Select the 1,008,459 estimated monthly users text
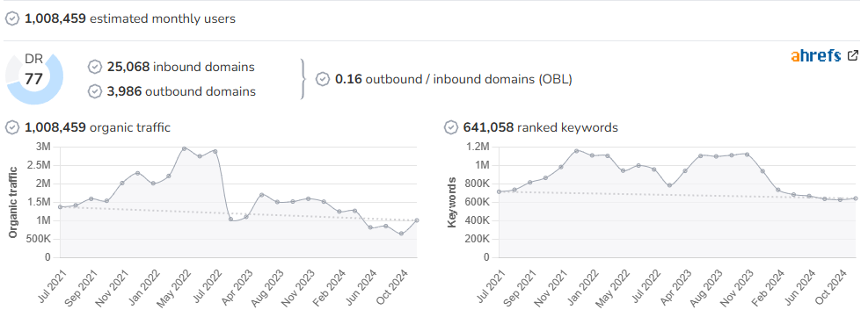 (x=130, y=18)
